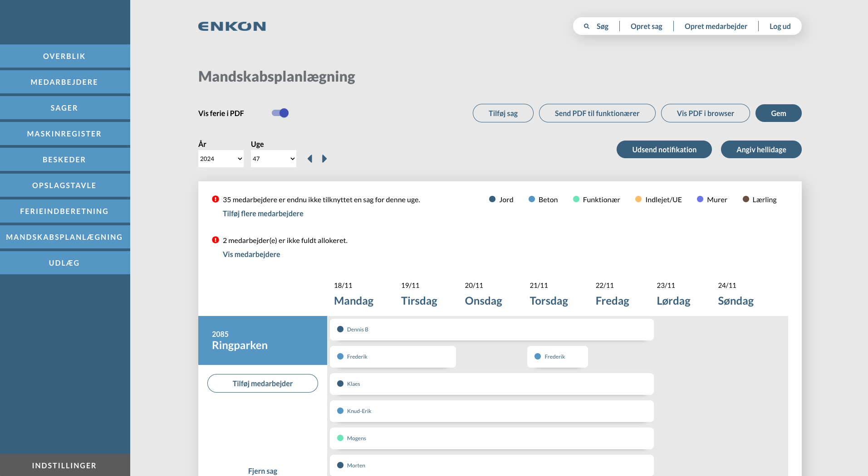
Task: Click red warning icon for unassigned employees
Action: pos(216,199)
